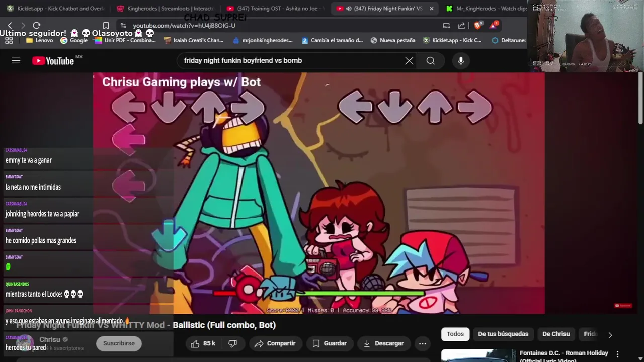Open Isaiah Creati's Chan... bookmark
Viewport: 644px width, 362px height.
[194, 40]
